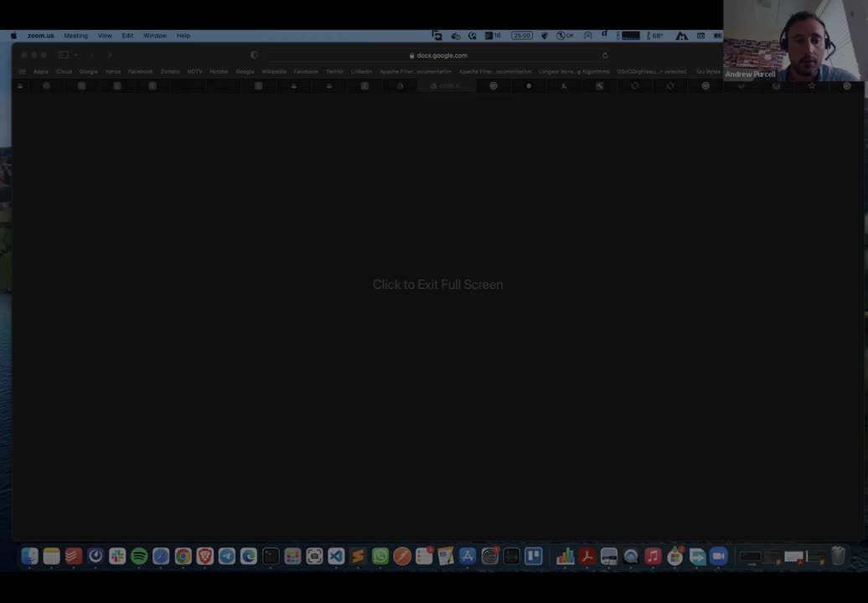Open the View menu in menu bar

point(105,36)
